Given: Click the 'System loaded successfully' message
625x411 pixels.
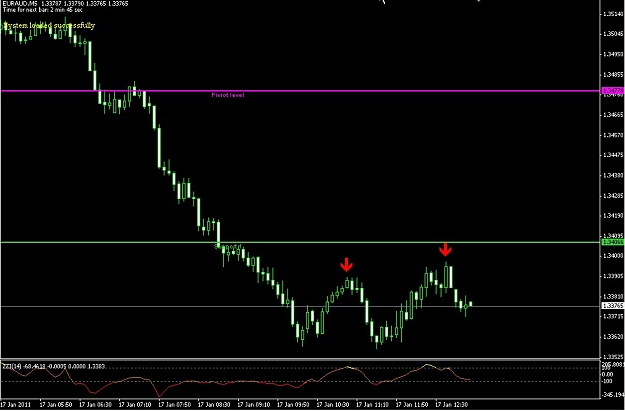Looking at the screenshot, I should coord(49,26).
